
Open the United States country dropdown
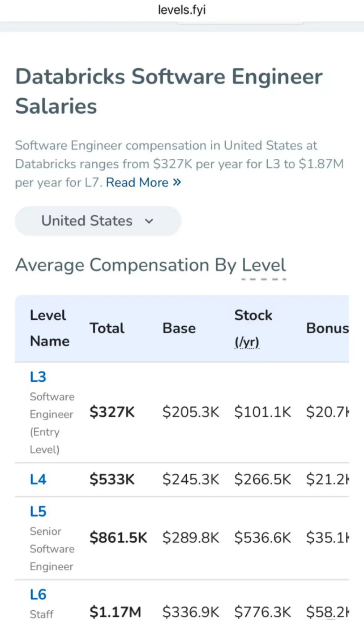click(x=98, y=221)
